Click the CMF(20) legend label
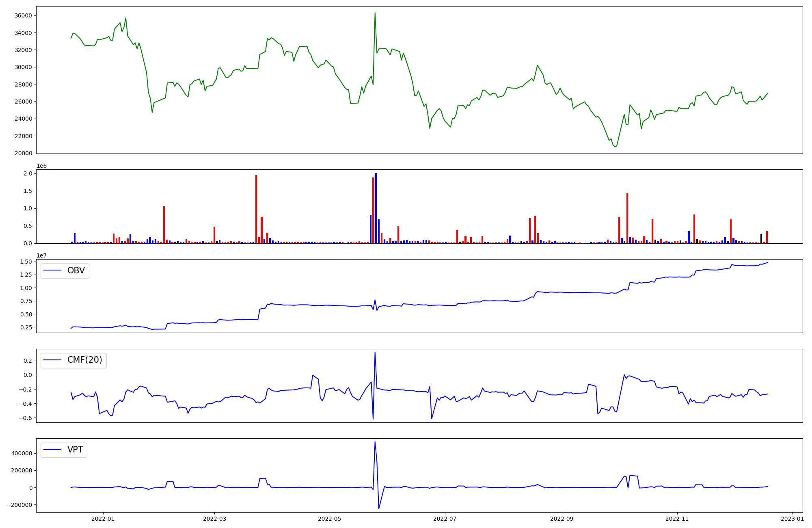Screen dimensions: 812x528 [x=84, y=360]
